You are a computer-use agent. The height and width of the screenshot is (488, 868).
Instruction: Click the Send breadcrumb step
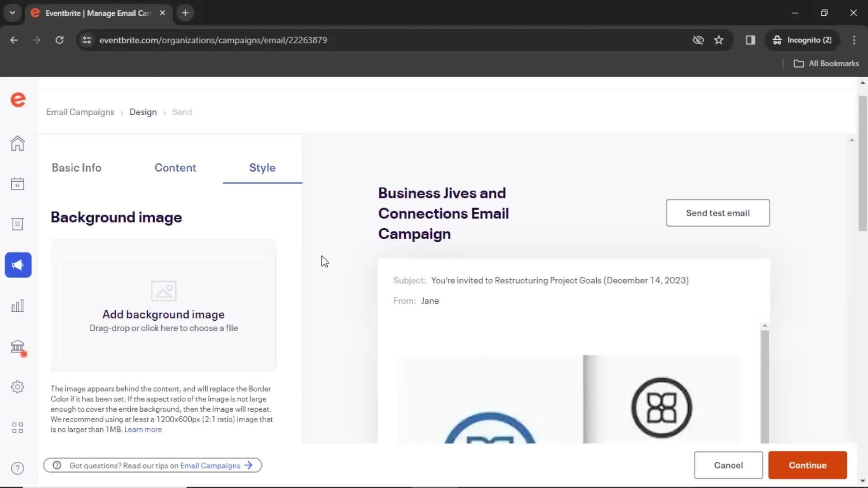pyautogui.click(x=182, y=112)
